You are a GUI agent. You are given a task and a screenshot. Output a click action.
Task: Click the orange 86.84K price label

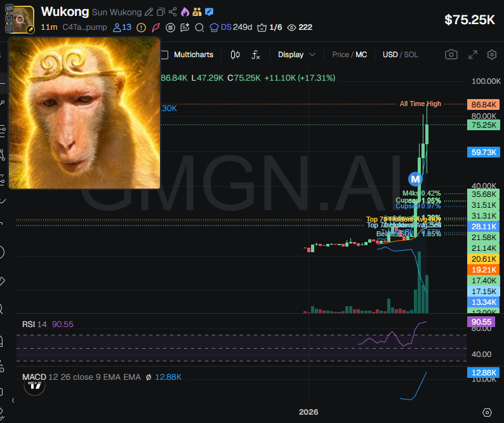pyautogui.click(x=484, y=104)
